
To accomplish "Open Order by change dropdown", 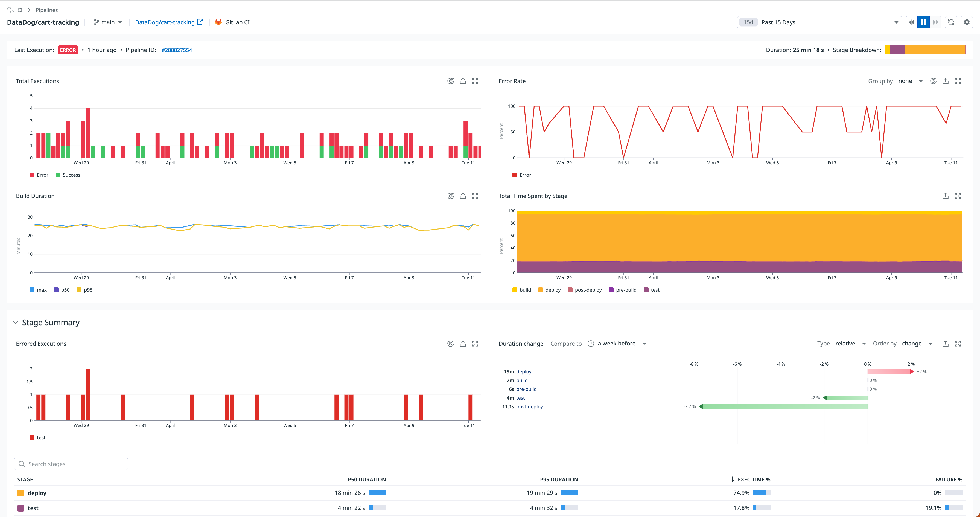I will pos(917,344).
